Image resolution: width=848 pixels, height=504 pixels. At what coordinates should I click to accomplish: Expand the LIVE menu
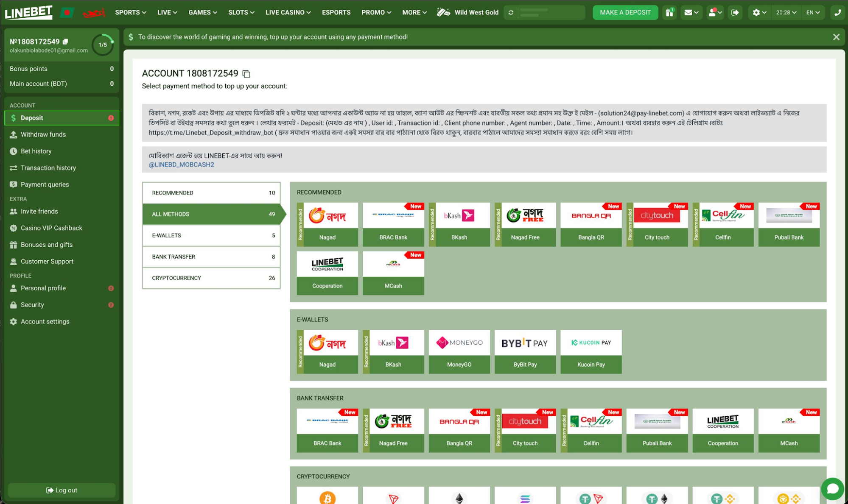tap(167, 13)
